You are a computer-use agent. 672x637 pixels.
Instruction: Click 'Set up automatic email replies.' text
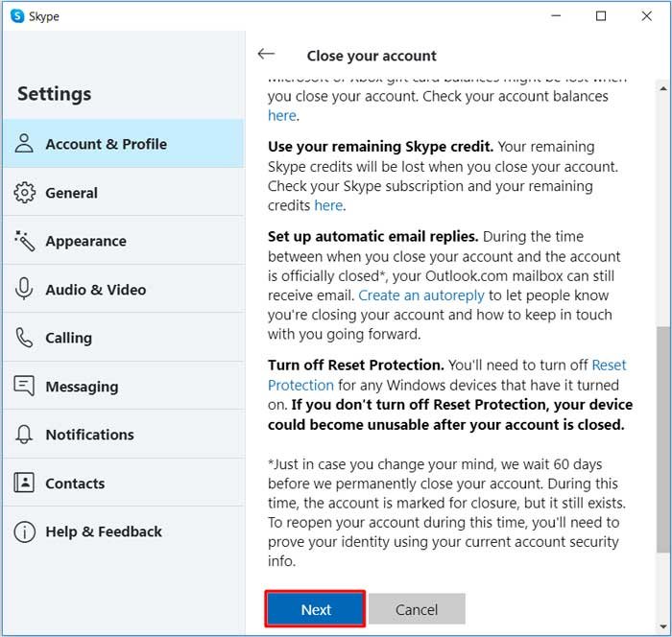point(372,236)
